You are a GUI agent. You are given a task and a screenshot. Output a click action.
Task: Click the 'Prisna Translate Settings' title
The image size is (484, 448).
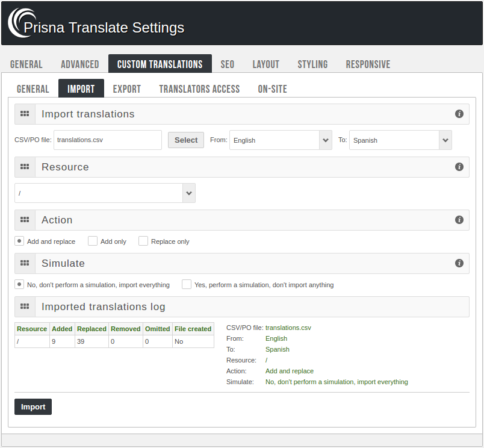(104, 28)
